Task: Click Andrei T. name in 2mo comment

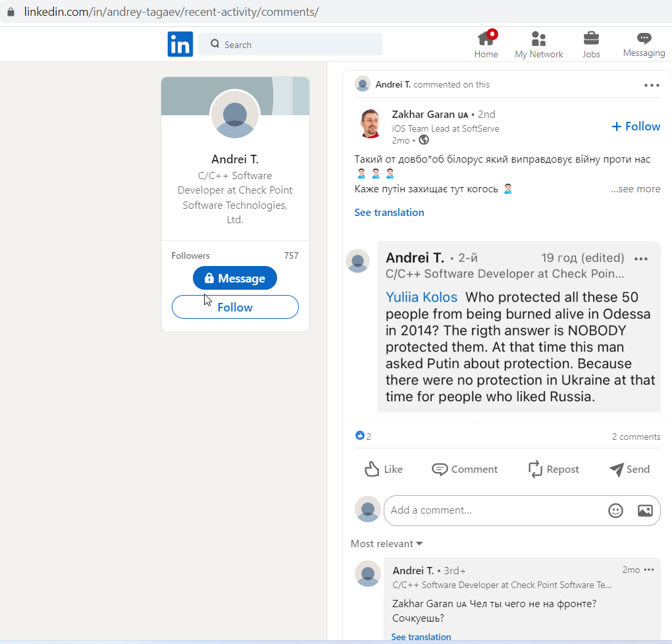Action: pyautogui.click(x=413, y=571)
